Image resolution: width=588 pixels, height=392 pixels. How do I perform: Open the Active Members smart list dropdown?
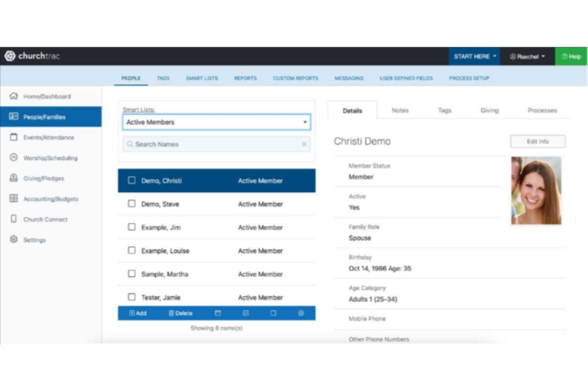point(217,122)
